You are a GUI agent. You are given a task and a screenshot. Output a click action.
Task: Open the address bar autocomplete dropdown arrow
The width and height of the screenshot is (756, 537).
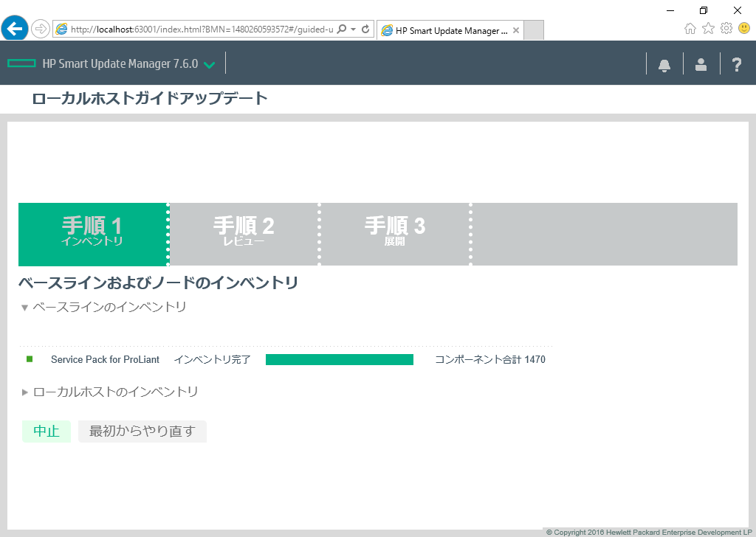[x=354, y=29]
